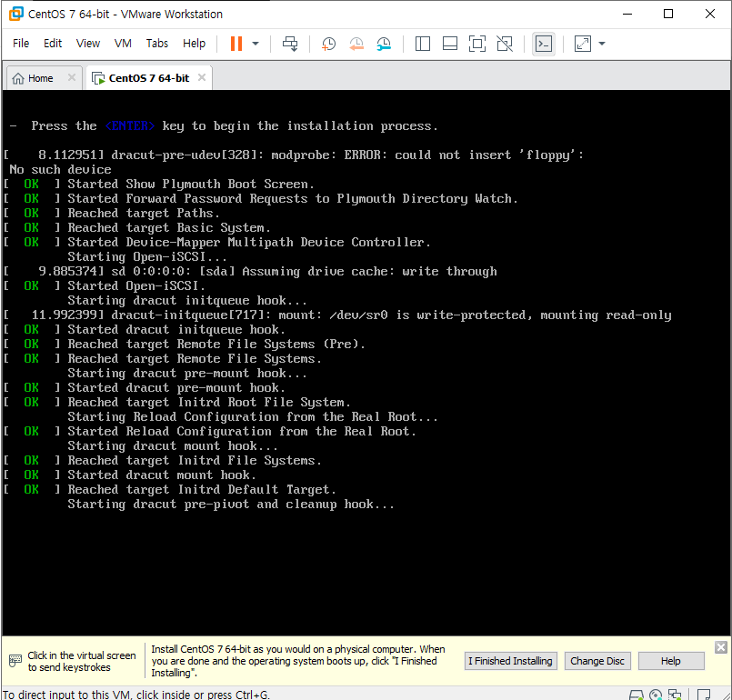
Task: Open the Tabs menu
Action: click(156, 44)
